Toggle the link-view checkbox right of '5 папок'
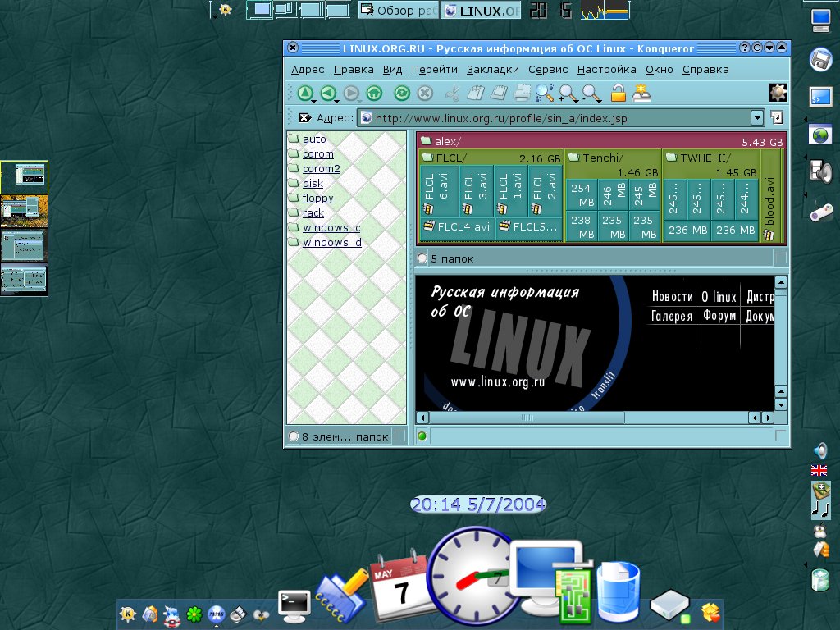This screenshot has width=840, height=630. (x=780, y=258)
